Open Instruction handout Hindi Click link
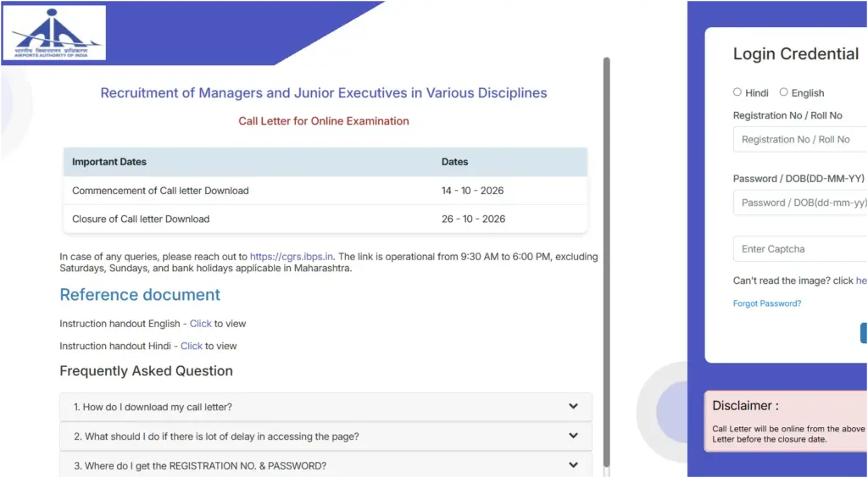Viewport: 868px width, 478px height. (192, 347)
